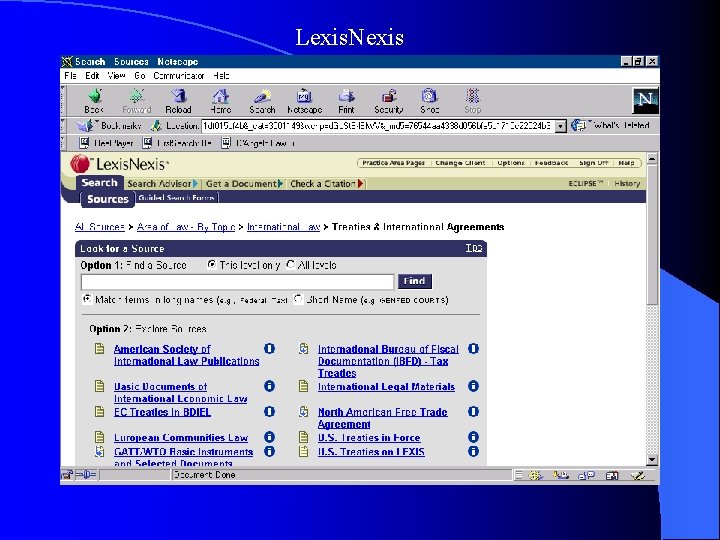Open the Communicator menu

click(x=179, y=76)
